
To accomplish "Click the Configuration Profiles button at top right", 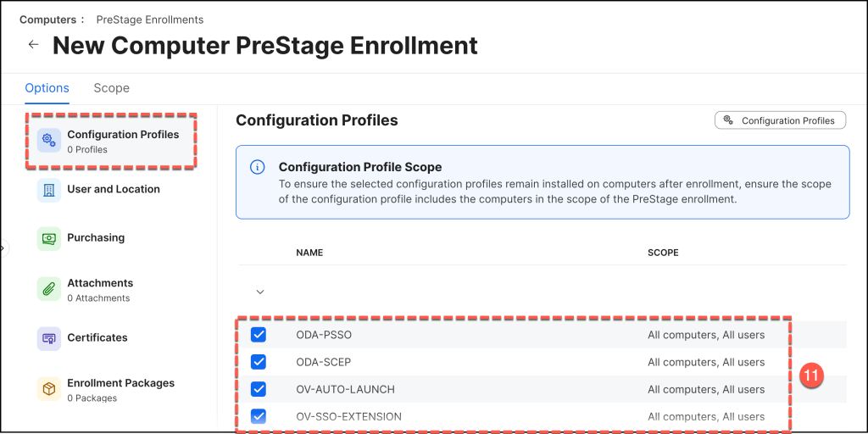I will click(x=780, y=120).
